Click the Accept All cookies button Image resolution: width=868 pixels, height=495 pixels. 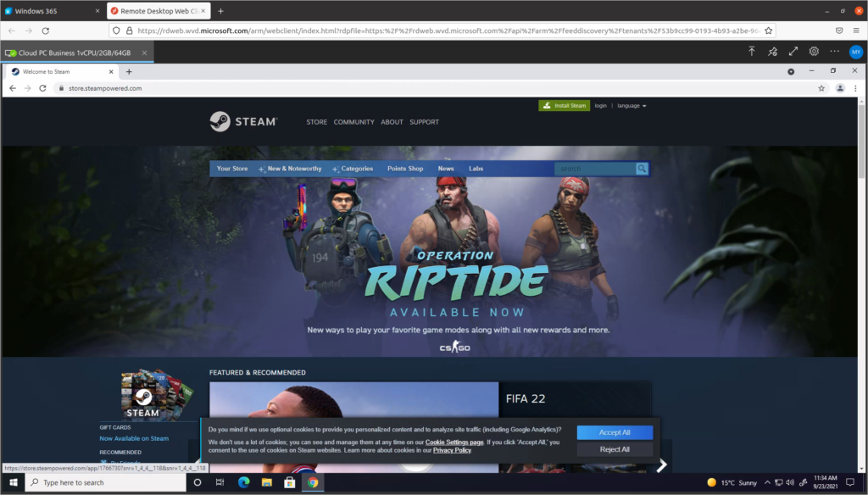(615, 432)
